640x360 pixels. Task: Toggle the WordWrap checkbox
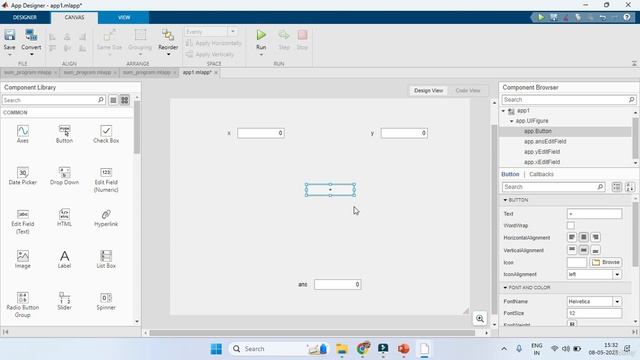tap(571, 225)
